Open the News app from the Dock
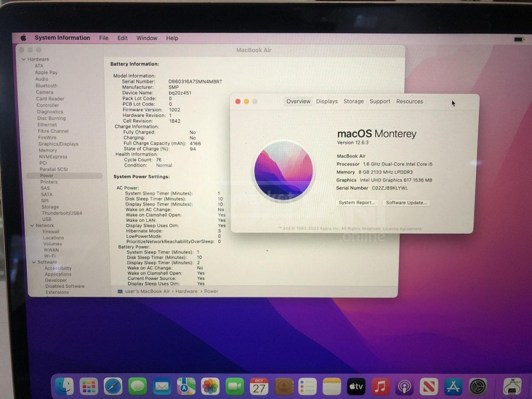 428,386
